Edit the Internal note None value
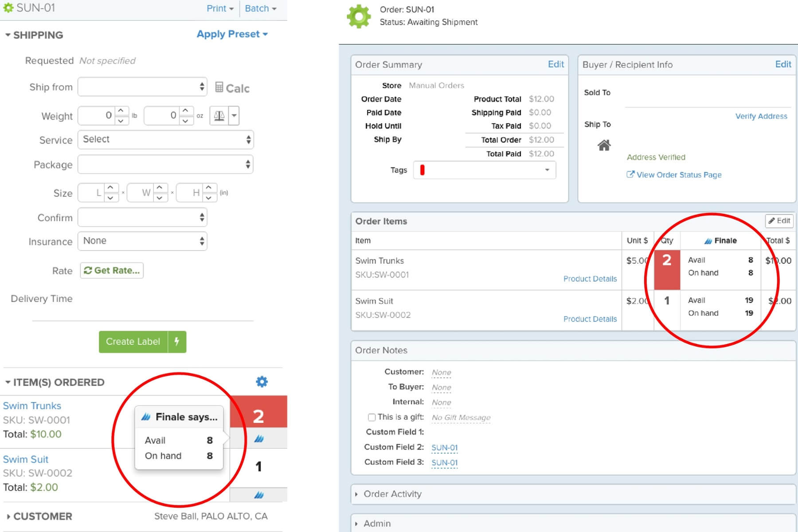798x532 pixels. coord(442,403)
